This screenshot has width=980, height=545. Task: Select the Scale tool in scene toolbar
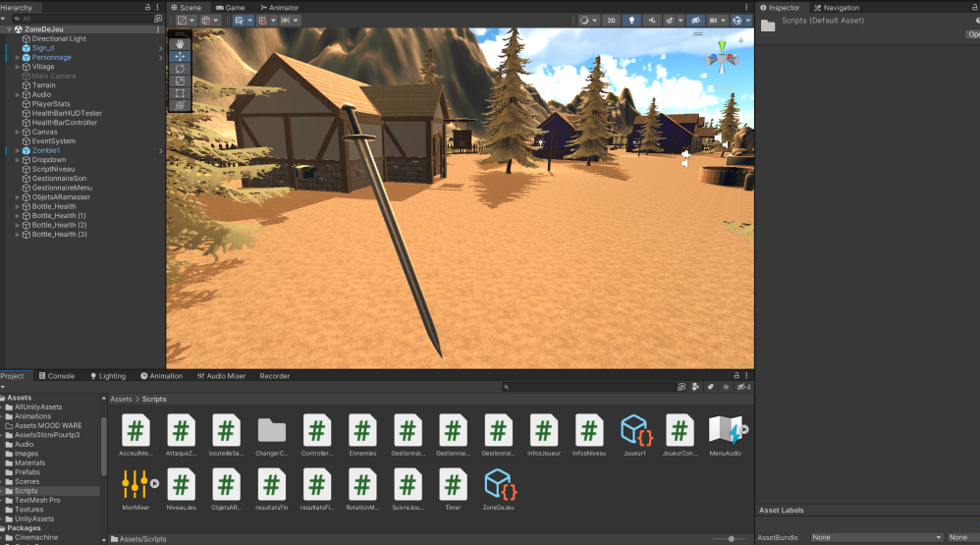point(180,82)
